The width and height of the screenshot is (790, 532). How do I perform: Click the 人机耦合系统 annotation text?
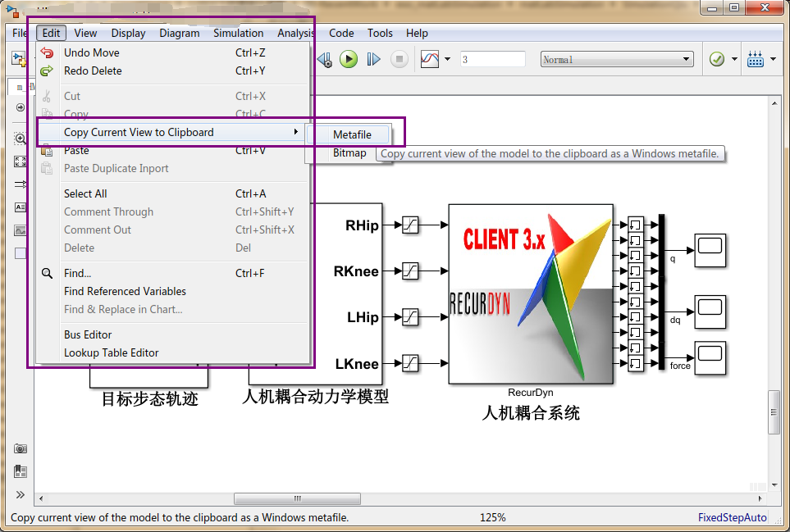tap(531, 413)
